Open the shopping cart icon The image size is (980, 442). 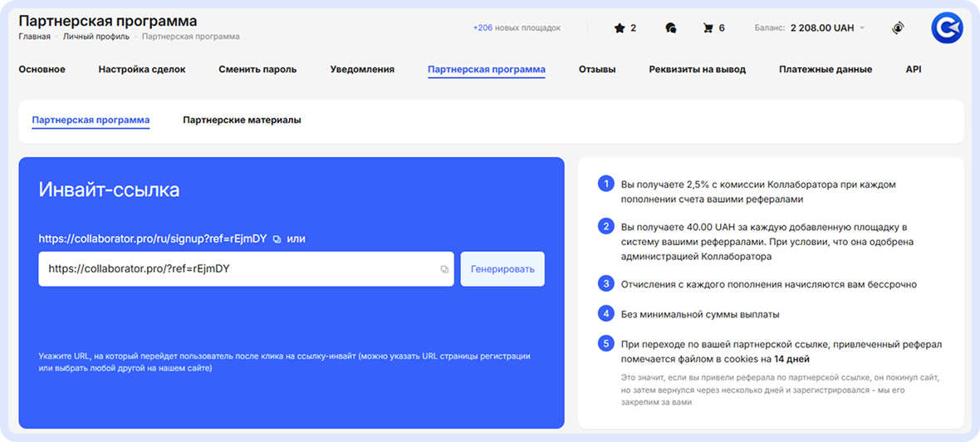pyautogui.click(x=708, y=28)
